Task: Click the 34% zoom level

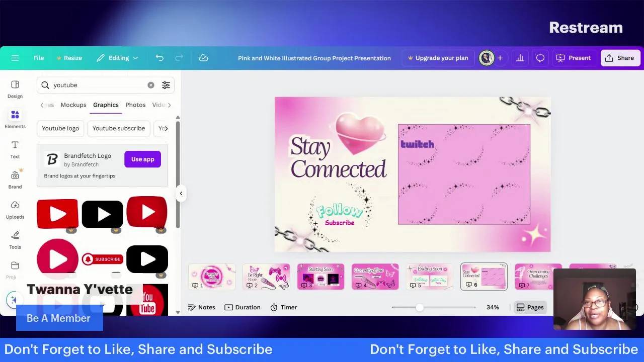Action: pos(493,307)
